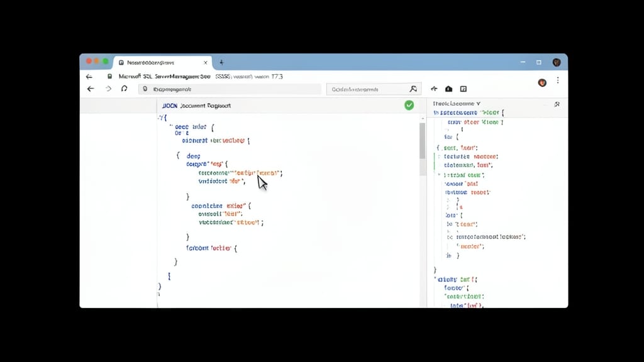Click the favicon on the open browser tab
The width and height of the screenshot is (644, 362).
coord(121,63)
